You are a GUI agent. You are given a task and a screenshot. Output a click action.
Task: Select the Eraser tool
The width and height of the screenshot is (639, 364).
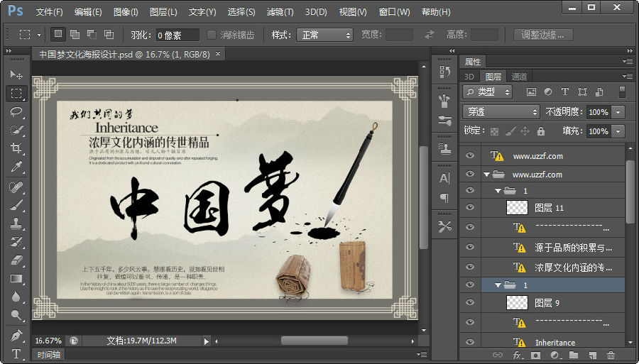click(16, 260)
